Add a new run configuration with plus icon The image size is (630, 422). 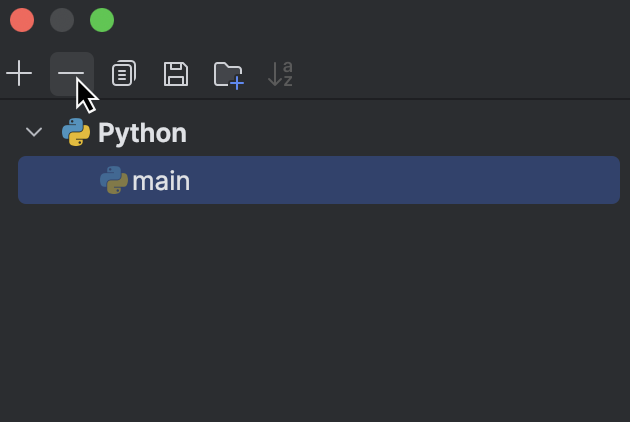pyautogui.click(x=19, y=74)
